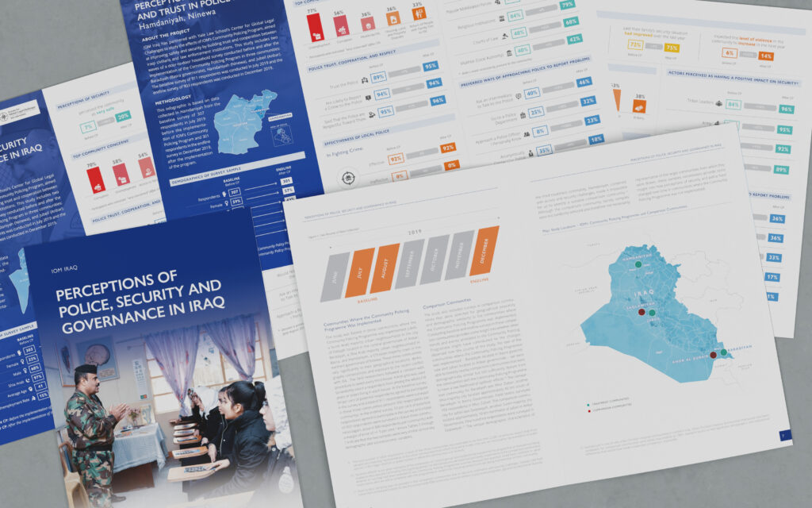Select the orange JULY timeline block
This screenshot has width=812, height=508.
[x=360, y=274]
